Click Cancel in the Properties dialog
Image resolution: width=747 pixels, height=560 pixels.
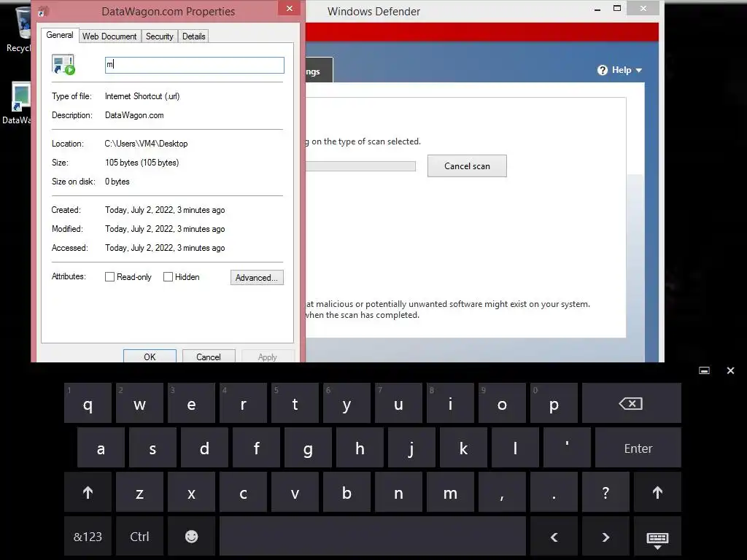(208, 356)
